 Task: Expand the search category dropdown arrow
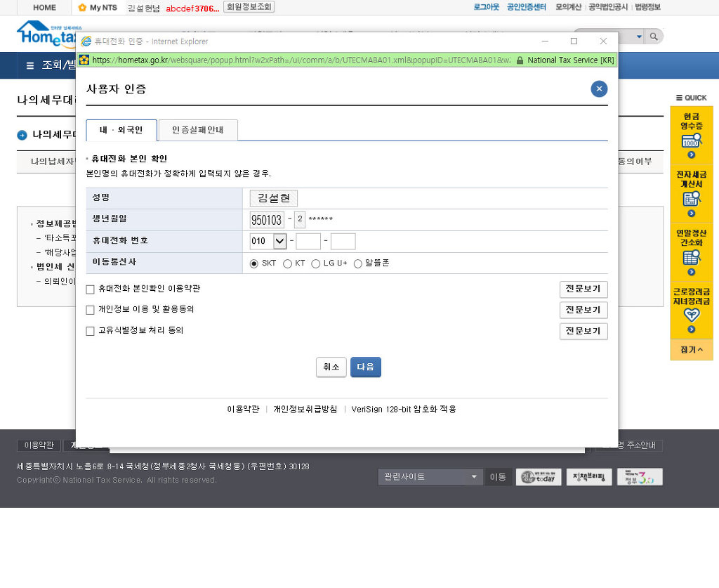tap(639, 37)
